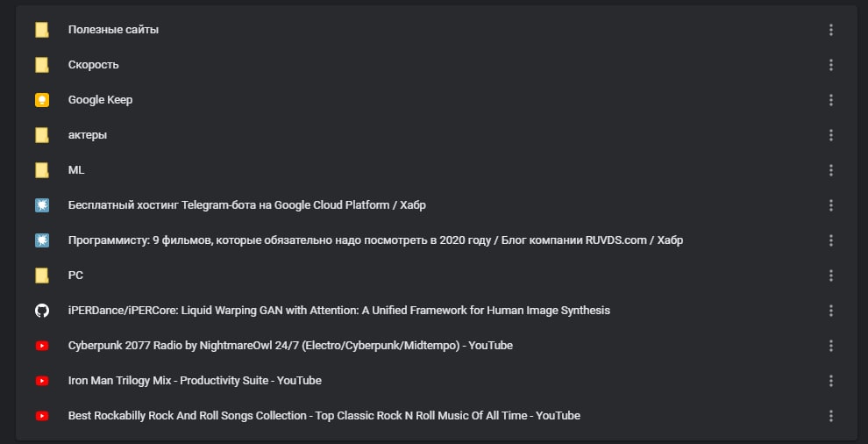Open more actions for Best Rockabilly bookmark
Image resolution: width=868 pixels, height=444 pixels.
tap(830, 416)
